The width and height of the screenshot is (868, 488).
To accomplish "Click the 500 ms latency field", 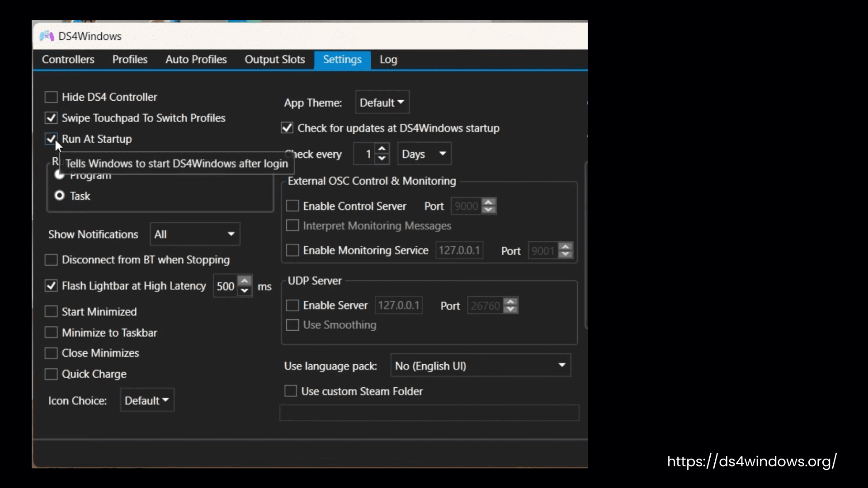I will click(225, 286).
